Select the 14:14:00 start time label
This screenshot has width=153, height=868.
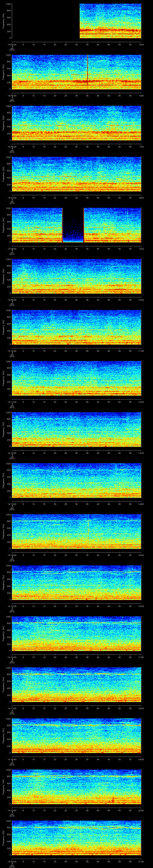click(x=12, y=555)
